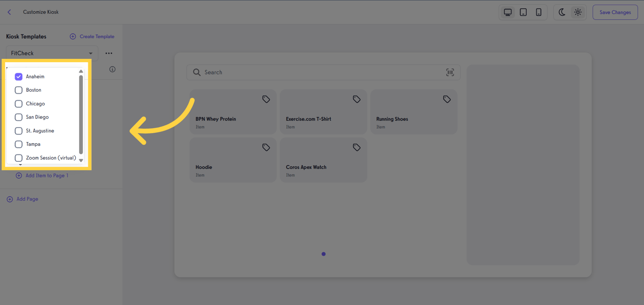Check the Boston location checkbox
Screen dimensions: 644x305
tap(18, 90)
